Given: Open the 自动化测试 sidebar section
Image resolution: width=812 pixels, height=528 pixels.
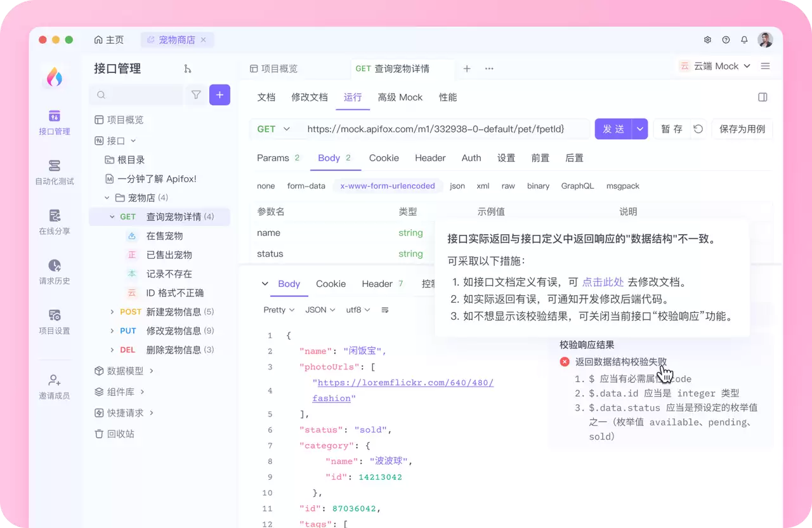Looking at the screenshot, I should [55, 172].
